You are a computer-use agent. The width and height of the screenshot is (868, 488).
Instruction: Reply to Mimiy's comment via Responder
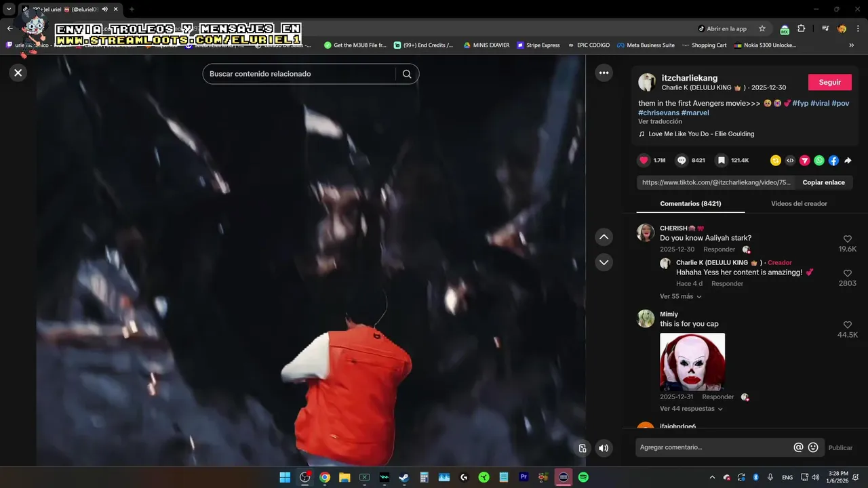pyautogui.click(x=718, y=396)
